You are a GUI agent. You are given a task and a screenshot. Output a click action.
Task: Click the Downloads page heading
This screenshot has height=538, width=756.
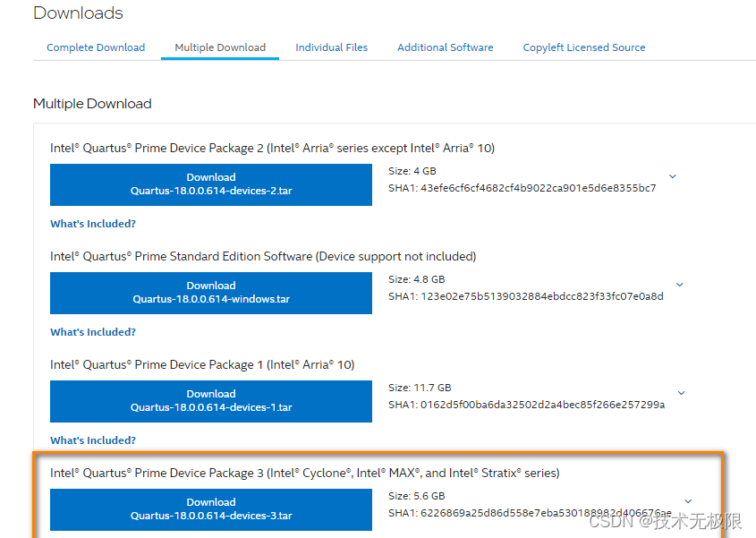pos(78,13)
